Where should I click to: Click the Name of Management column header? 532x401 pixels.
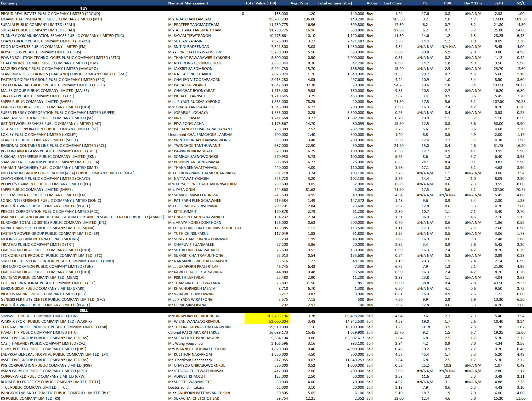(188, 3)
